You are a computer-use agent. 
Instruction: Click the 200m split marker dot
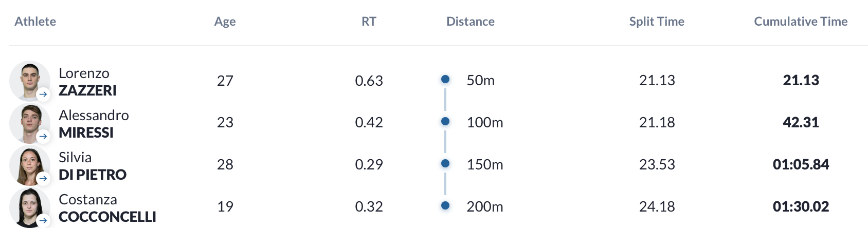(445, 205)
